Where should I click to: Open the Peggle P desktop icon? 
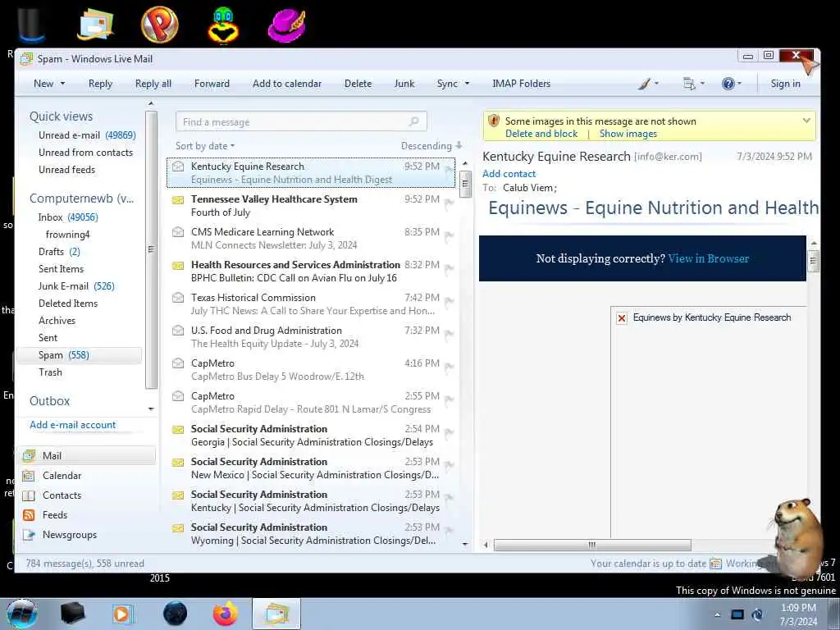[160, 25]
